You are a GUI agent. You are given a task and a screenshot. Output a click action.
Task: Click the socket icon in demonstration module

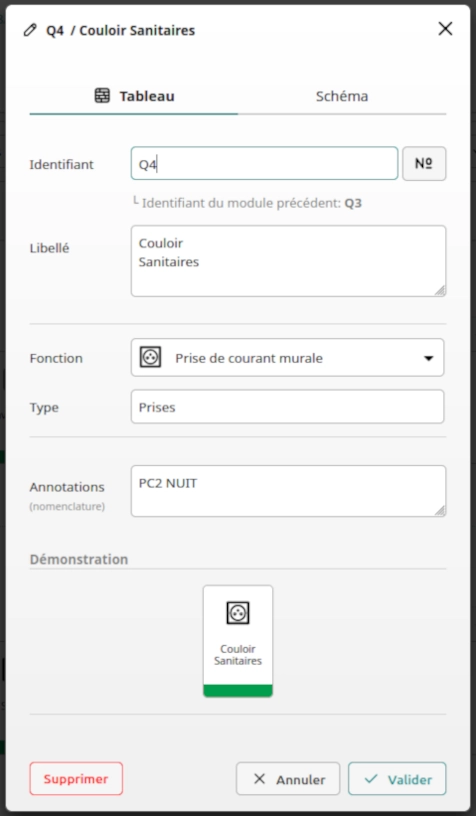(238, 613)
